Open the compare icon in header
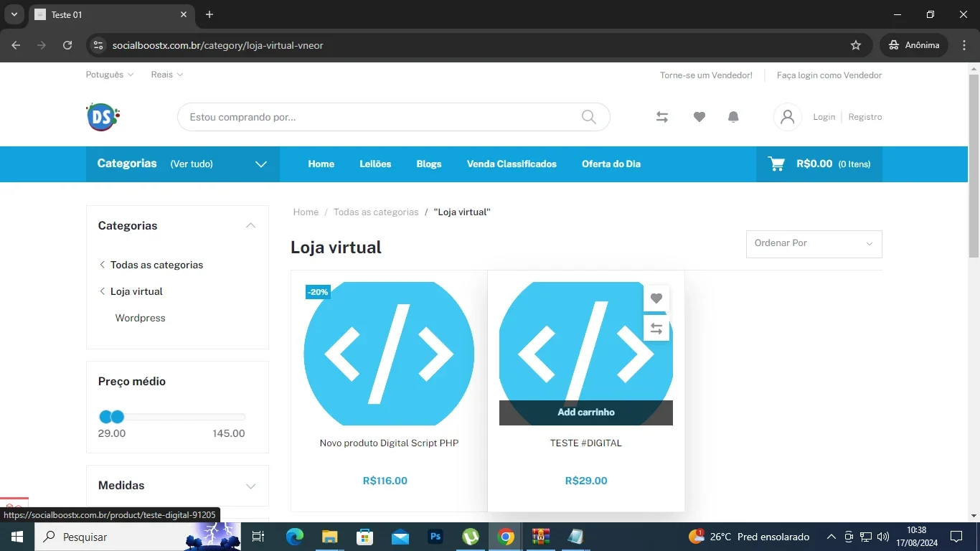The height and width of the screenshot is (551, 980). (662, 117)
